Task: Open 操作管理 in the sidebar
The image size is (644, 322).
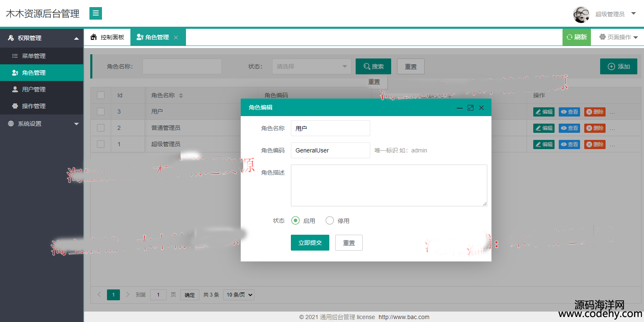Action: (42, 106)
